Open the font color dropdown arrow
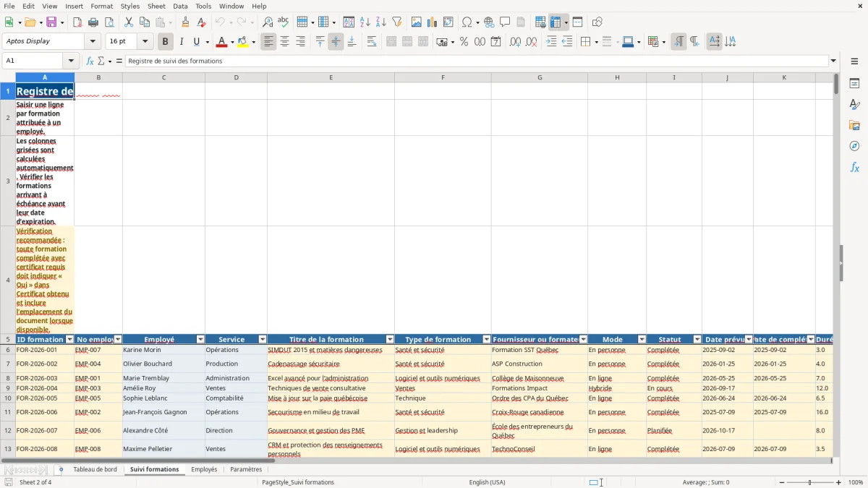The width and height of the screenshot is (868, 488). 233,42
